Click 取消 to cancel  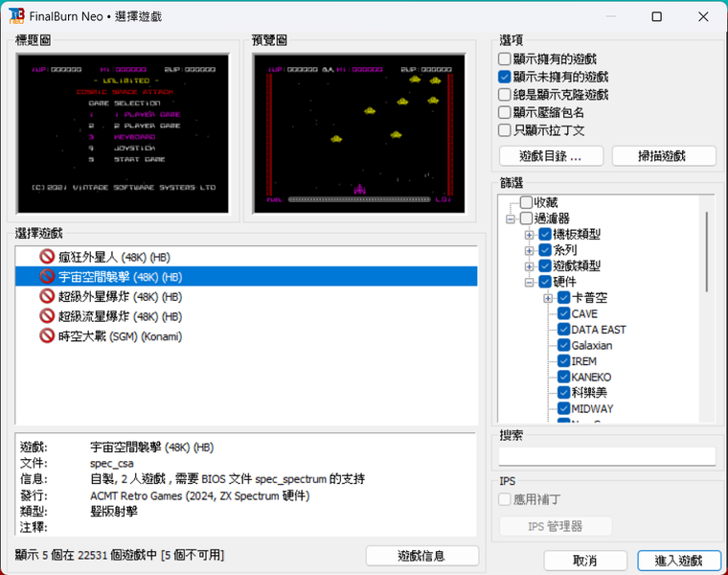tap(585, 561)
